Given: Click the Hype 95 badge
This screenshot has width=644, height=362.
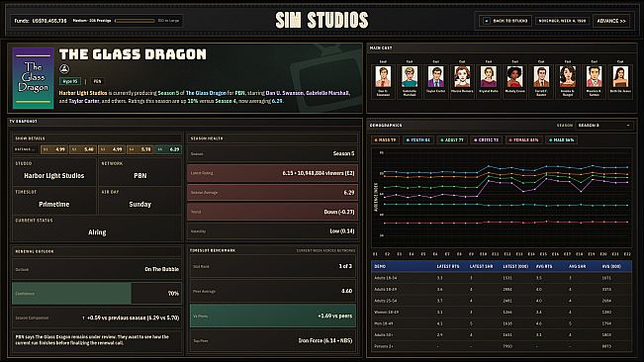Looking at the screenshot, I should coord(70,81).
